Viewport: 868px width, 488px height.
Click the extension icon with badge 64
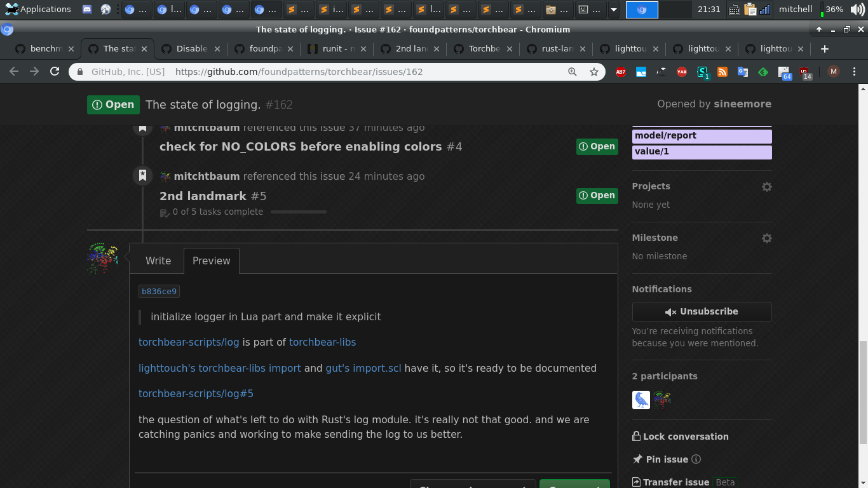click(x=785, y=72)
